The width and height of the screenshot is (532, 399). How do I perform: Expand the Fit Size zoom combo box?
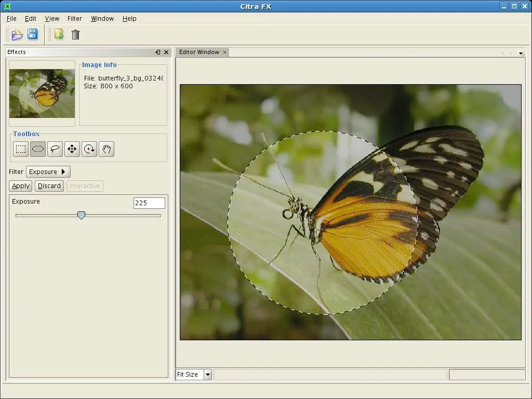(207, 375)
